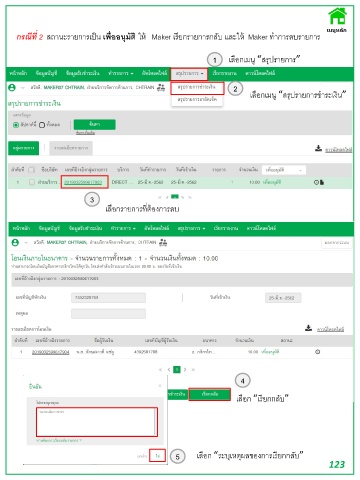Tick the checkbox of row 1 in the upper table
Viewport: 360px width, 480px height.
coord(32,182)
